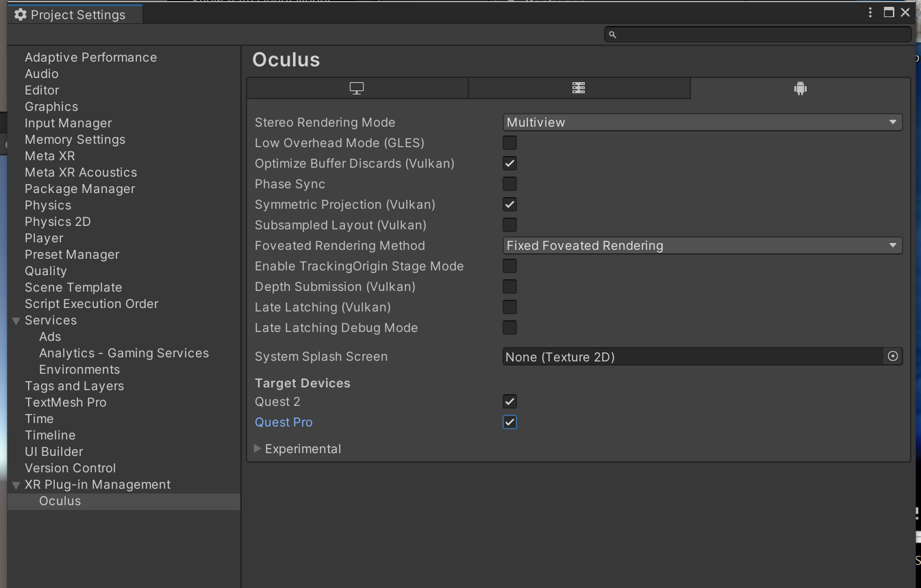Open Script Execution Order settings
Image resolution: width=921 pixels, height=588 pixels.
[91, 304]
